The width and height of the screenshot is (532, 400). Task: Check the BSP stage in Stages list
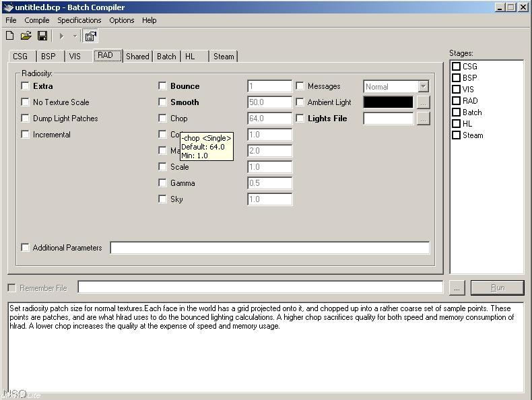point(457,77)
